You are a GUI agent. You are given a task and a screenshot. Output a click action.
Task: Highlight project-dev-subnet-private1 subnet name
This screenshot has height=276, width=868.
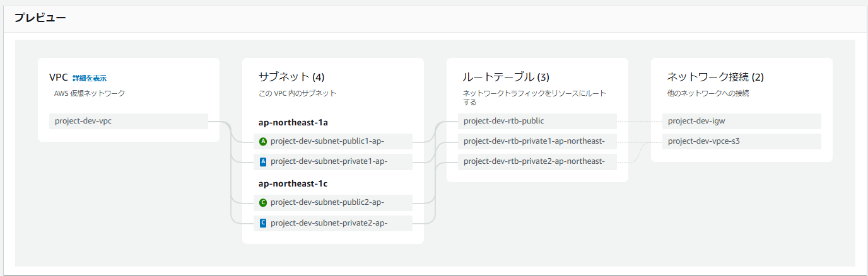328,162
